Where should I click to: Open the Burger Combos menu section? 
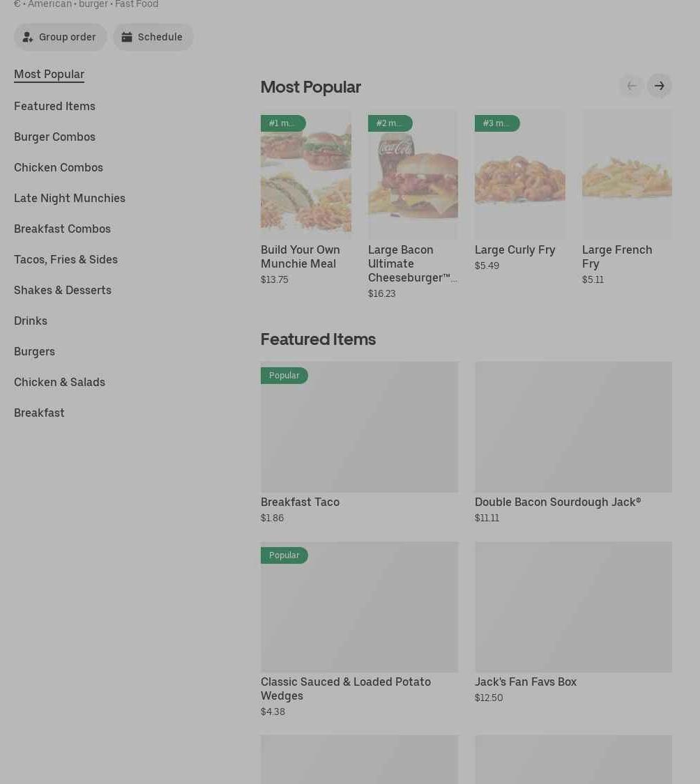point(54,137)
